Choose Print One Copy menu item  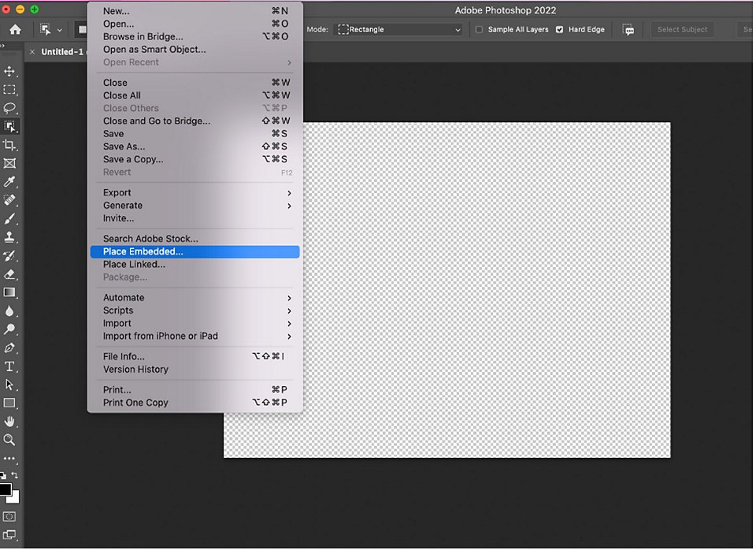coord(196,403)
